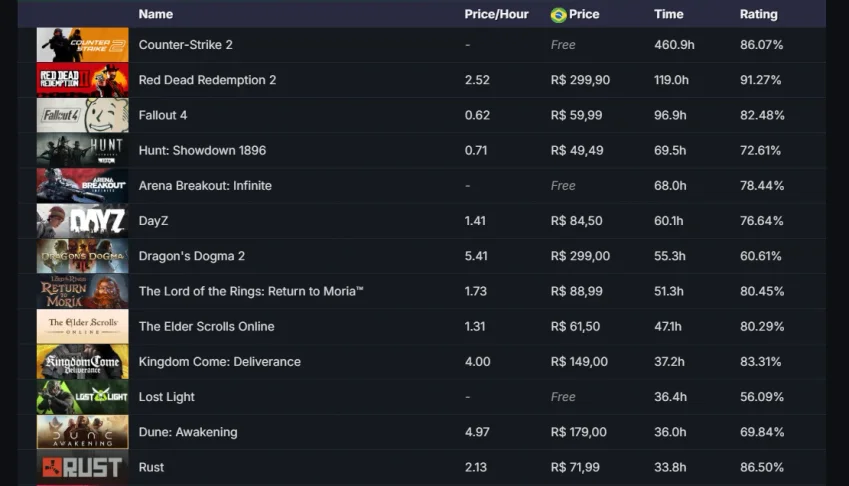Click the R$ 84,50 price cell
This screenshot has height=486, width=849.
(576, 221)
